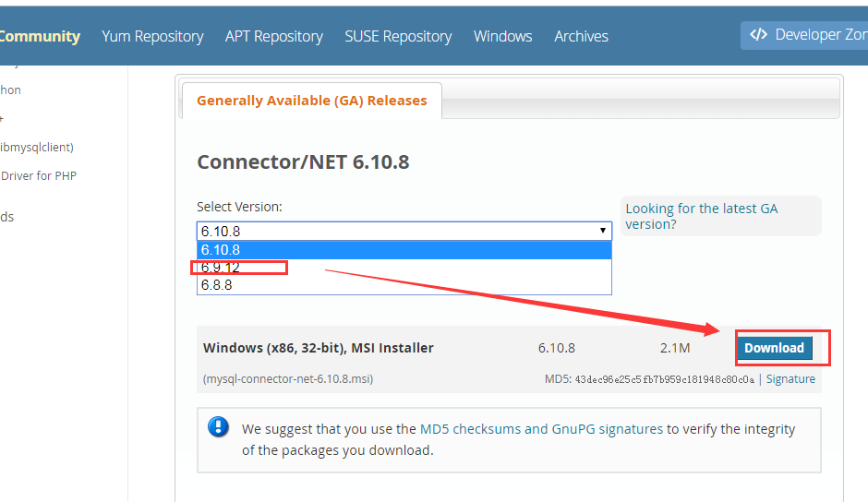
Task: Click the Developer Zone code brackets icon
Action: (758, 35)
